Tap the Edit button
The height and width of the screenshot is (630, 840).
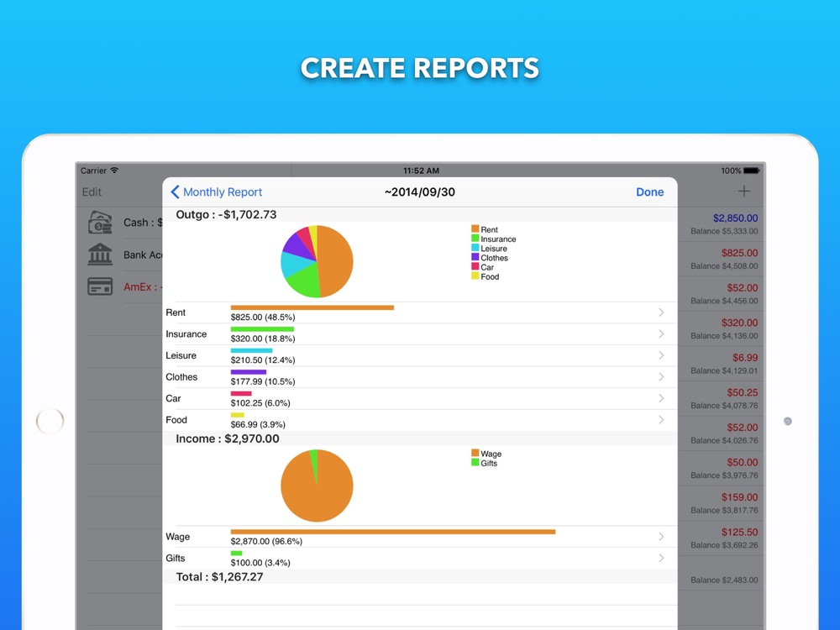coord(92,192)
